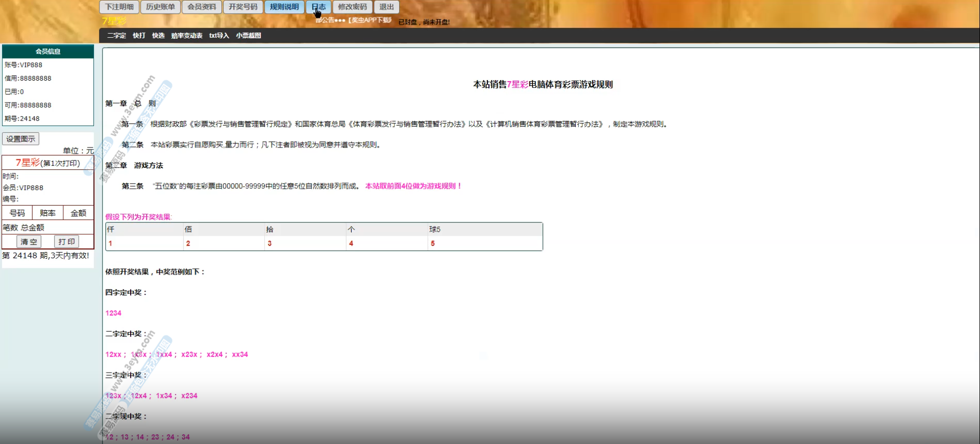
Task: Select the 规则说明 tab
Action: pos(284,7)
